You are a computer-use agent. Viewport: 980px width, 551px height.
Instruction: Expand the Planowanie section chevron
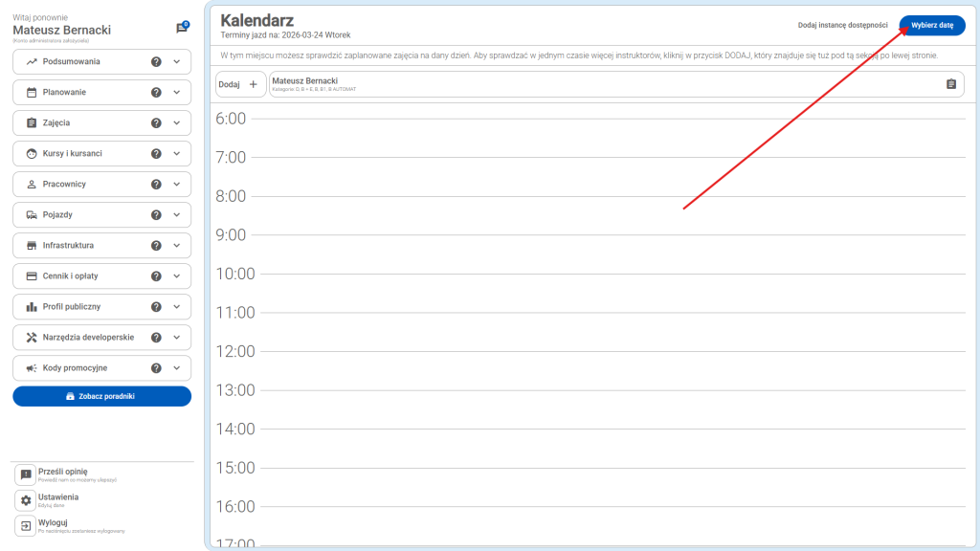pyautogui.click(x=177, y=93)
